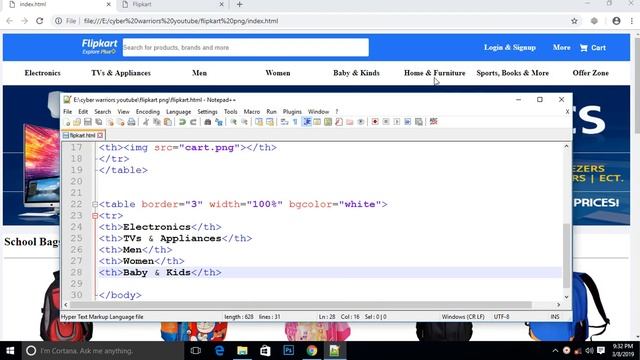Click the Notepad++ vertical scrollbar thumb
The image size is (640, 360).
coord(567,256)
